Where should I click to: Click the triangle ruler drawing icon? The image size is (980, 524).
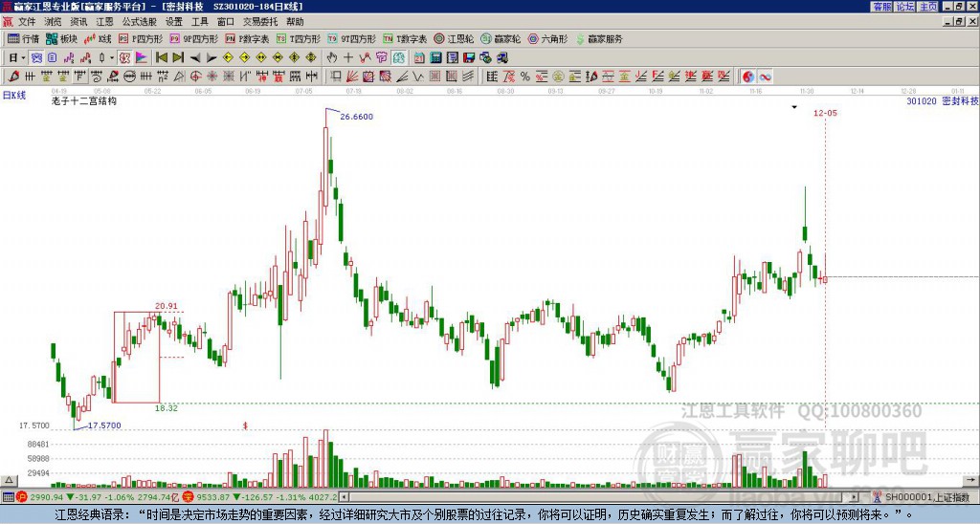point(179,76)
